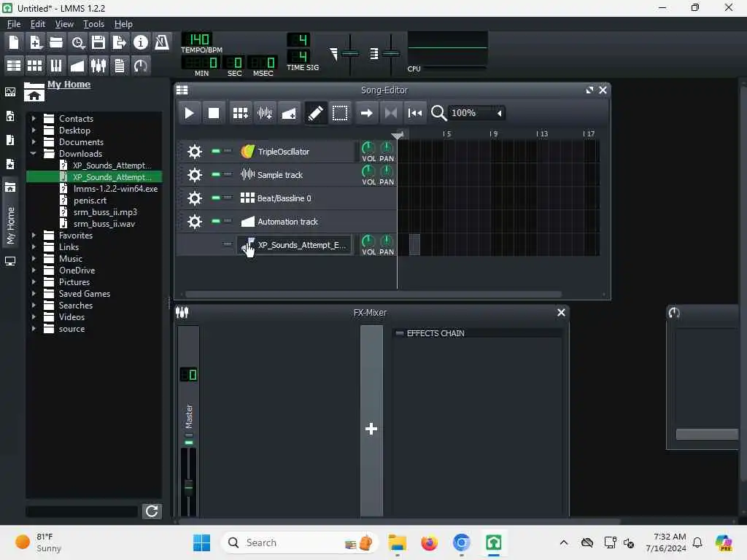The image size is (747, 560).
Task: Open the View menu
Action: [x=64, y=24]
